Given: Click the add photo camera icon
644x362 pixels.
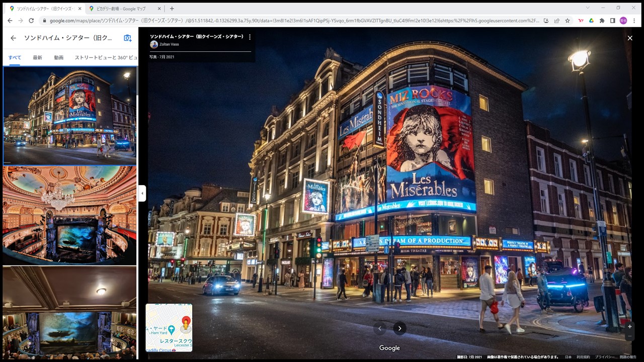Looking at the screenshot, I should coord(128,38).
